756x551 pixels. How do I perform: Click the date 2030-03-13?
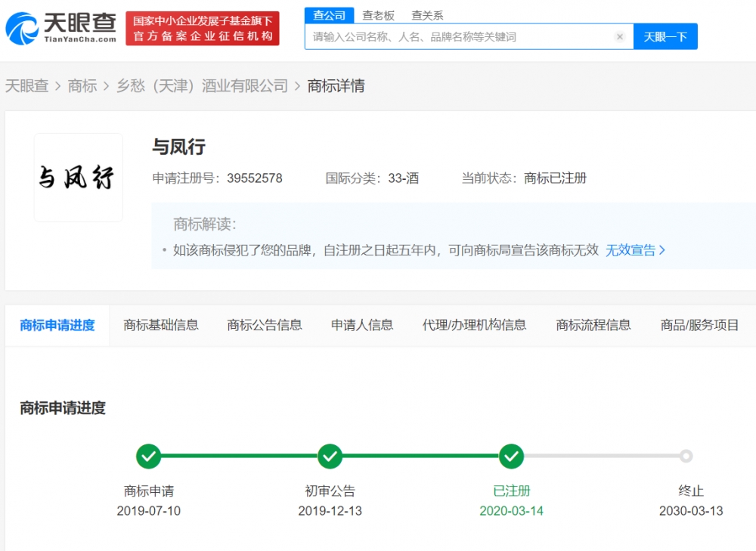(691, 511)
